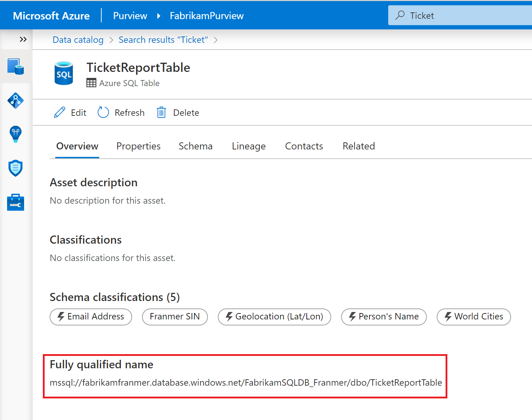Select the Geolocation (Lat/Lon) classification tag
This screenshot has height=420, width=532.
click(x=275, y=317)
